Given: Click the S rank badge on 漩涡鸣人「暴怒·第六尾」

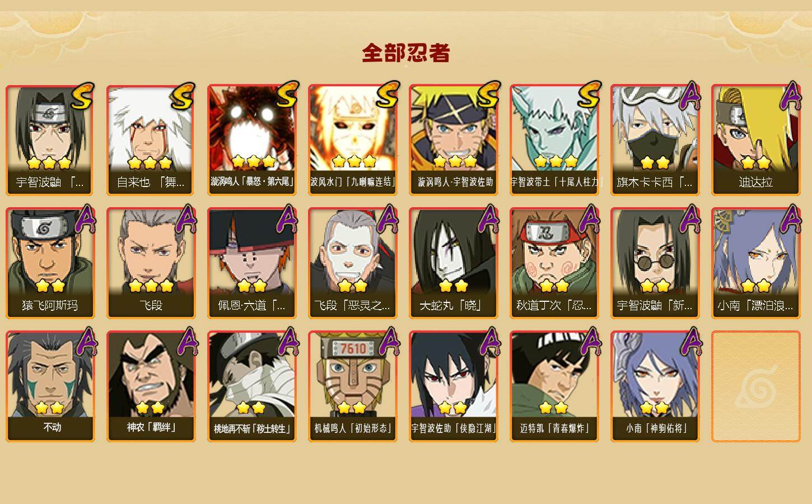Looking at the screenshot, I should click(287, 95).
